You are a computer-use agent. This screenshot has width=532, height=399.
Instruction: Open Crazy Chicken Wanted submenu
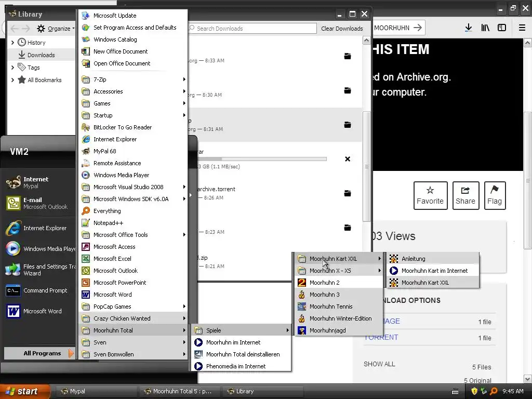click(x=133, y=318)
